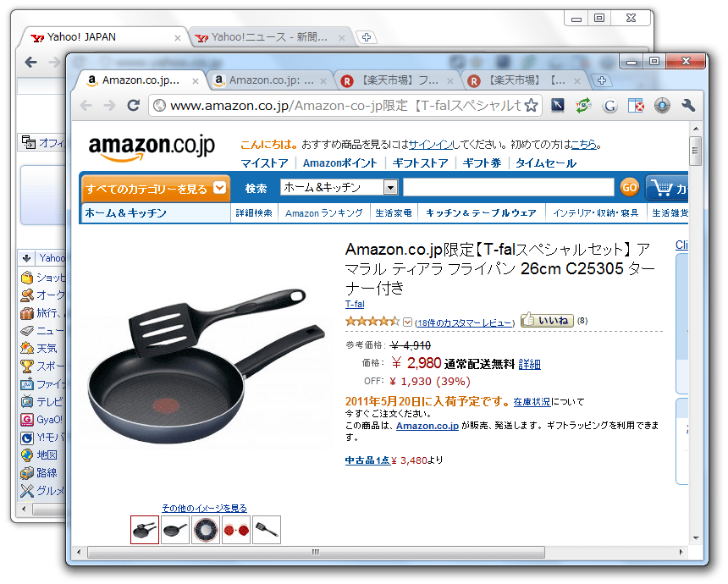Open the wrench settings menu icon
The width and height of the screenshot is (728, 584).
[x=688, y=106]
